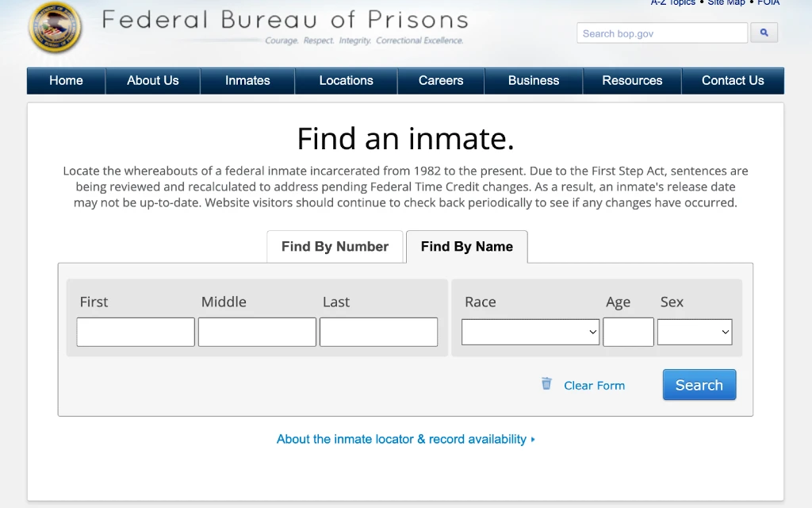Click the blue Search button

coord(699,385)
